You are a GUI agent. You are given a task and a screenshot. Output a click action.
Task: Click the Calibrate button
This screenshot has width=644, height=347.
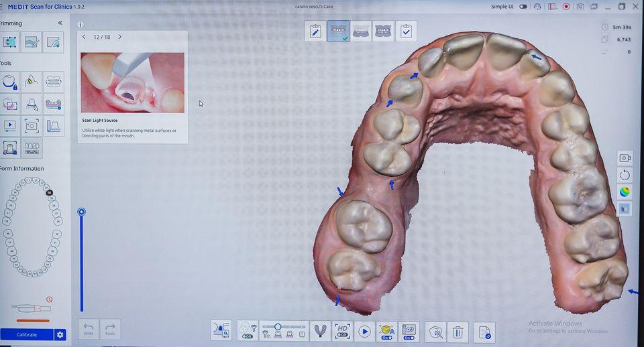pos(27,334)
